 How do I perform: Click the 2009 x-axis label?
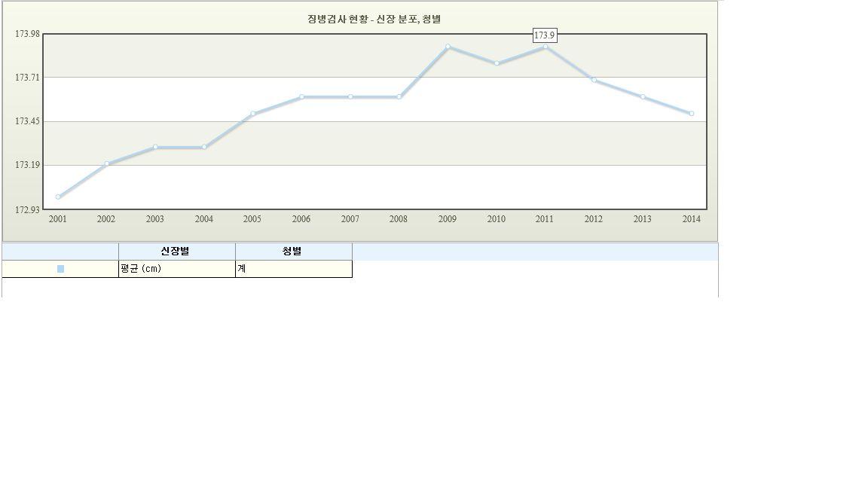(448, 219)
